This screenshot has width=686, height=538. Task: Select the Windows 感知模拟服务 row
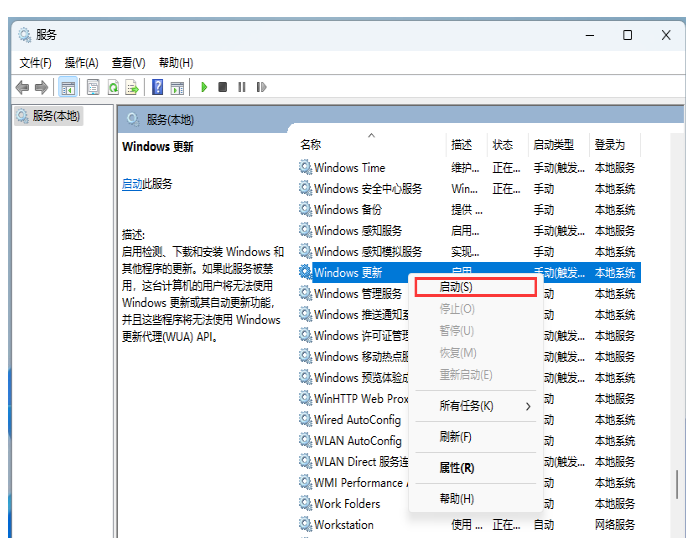pos(470,252)
